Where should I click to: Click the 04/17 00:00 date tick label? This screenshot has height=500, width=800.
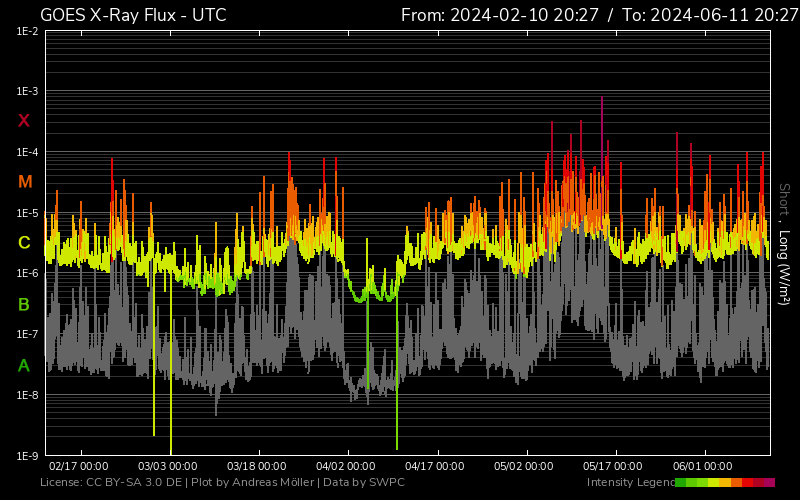pyautogui.click(x=435, y=466)
